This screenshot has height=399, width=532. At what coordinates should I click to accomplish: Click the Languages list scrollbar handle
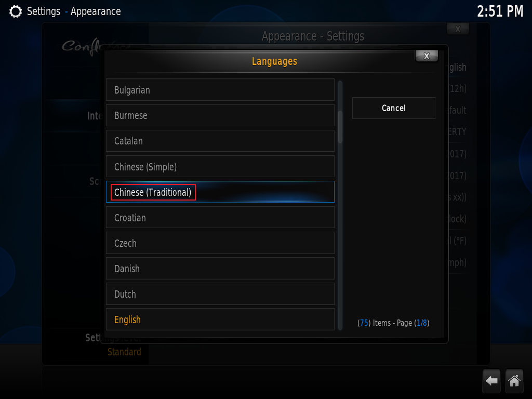pos(340,127)
